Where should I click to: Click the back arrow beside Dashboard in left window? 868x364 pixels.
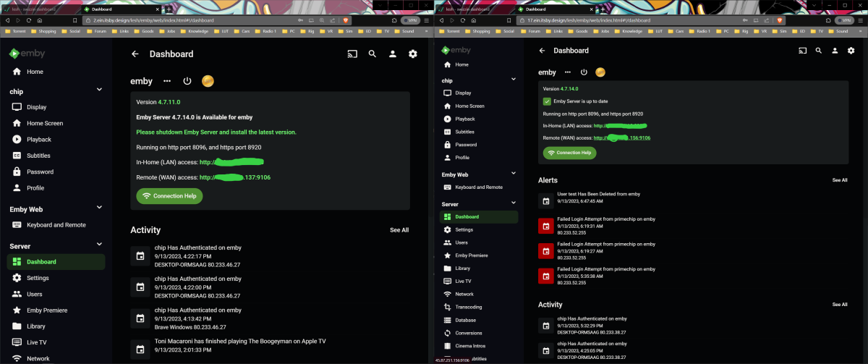tap(135, 54)
